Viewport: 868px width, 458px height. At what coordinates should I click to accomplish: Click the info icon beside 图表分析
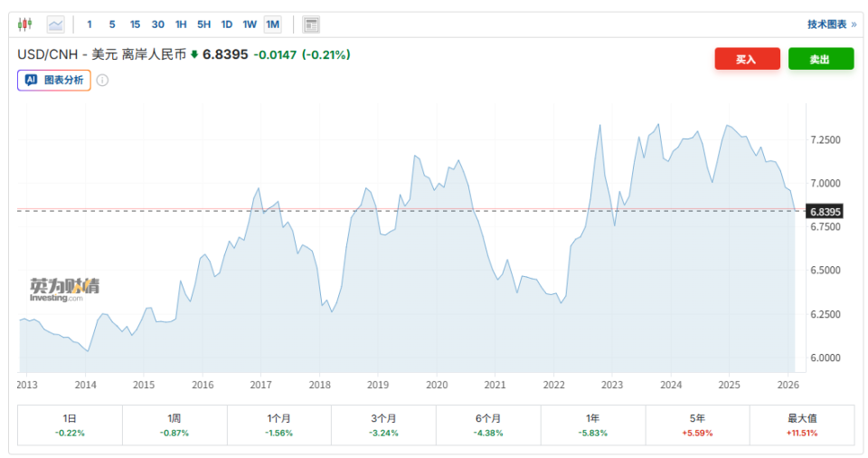click(102, 80)
